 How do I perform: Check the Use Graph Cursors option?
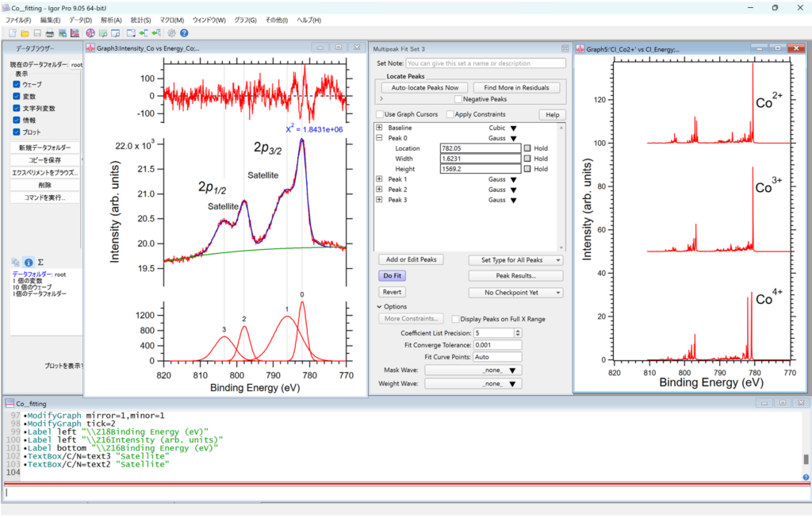click(x=380, y=114)
